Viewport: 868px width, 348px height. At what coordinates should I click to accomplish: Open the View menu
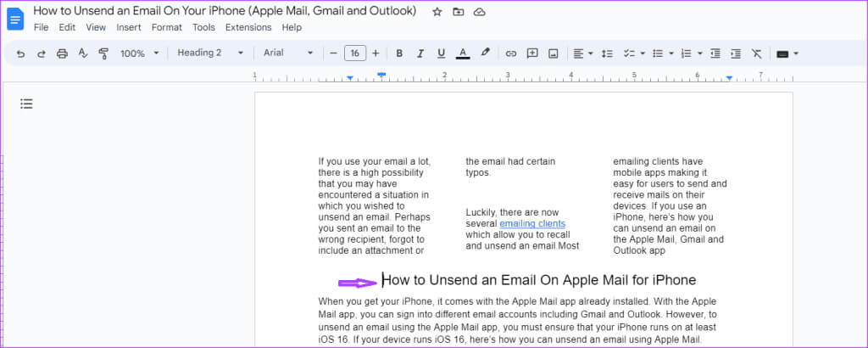tap(96, 27)
